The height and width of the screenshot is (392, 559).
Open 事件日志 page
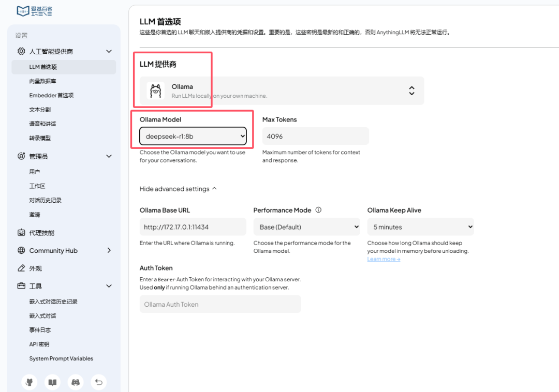pos(40,330)
